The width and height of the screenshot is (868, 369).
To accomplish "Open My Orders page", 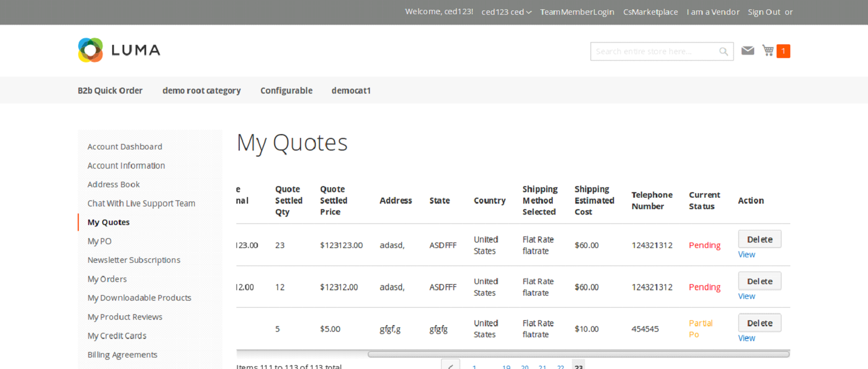I will tap(107, 279).
